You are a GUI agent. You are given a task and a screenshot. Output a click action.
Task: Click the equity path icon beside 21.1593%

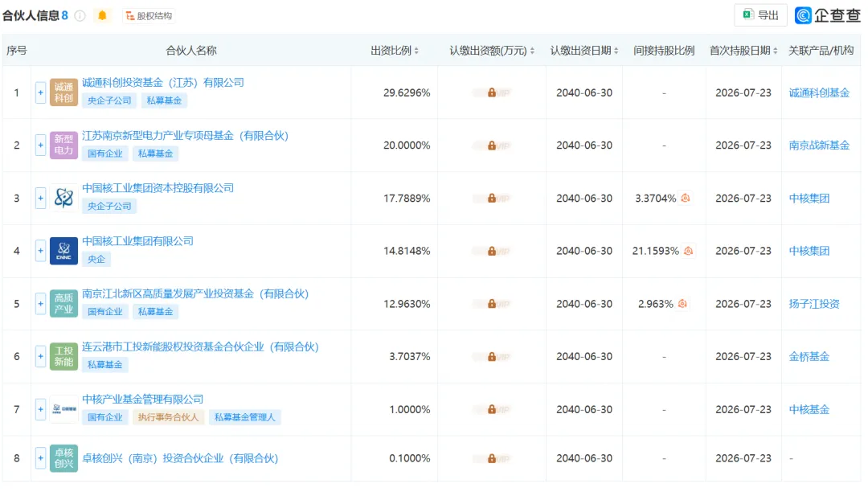click(688, 251)
